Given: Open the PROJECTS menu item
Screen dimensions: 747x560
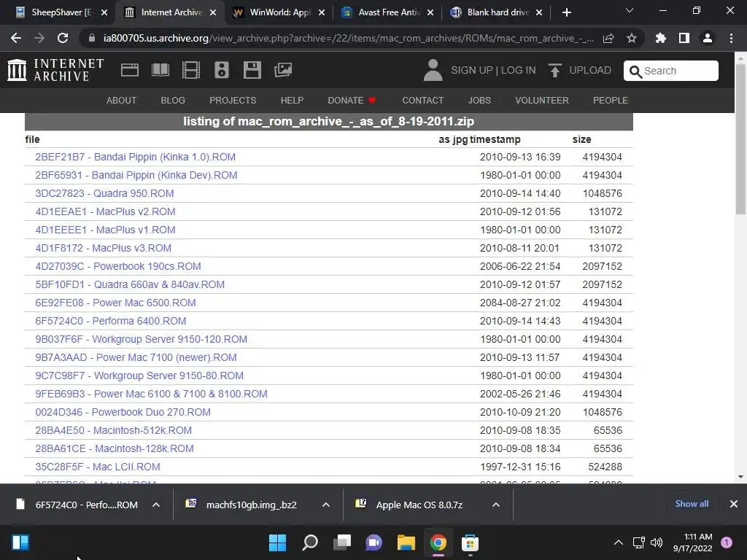Looking at the screenshot, I should 233,101.
